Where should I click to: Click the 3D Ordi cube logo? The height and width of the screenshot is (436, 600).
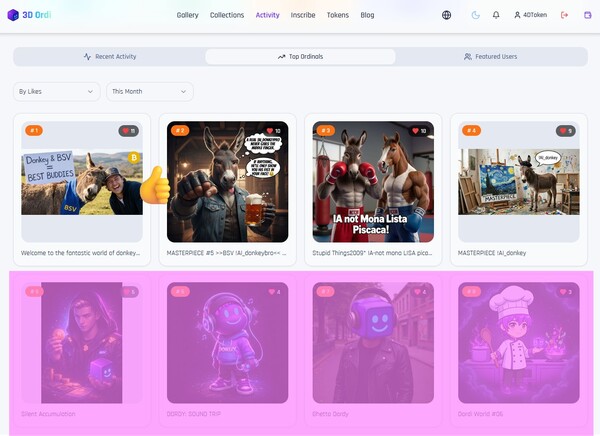tap(13, 15)
